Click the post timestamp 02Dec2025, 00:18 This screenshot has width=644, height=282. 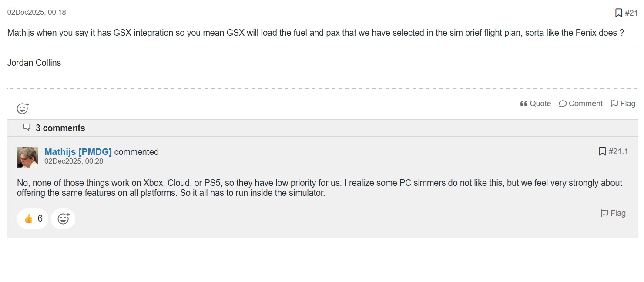pyautogui.click(x=37, y=12)
